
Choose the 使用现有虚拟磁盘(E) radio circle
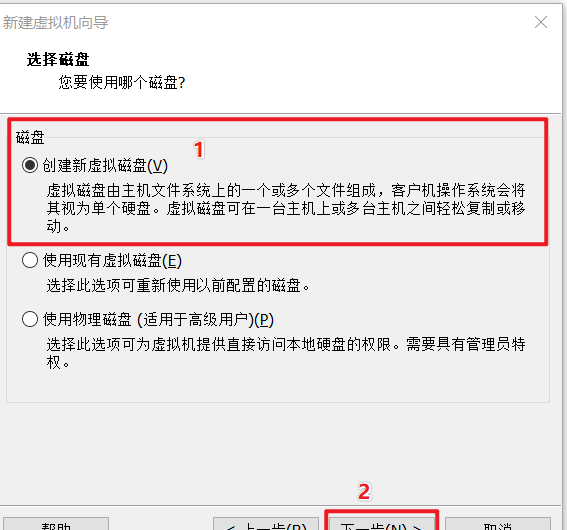(30, 260)
